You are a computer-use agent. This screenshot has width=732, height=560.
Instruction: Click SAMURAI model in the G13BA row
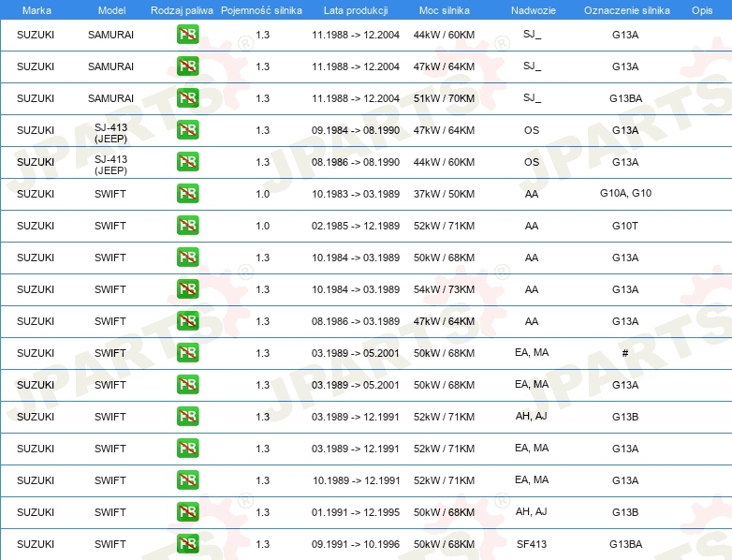click(110, 98)
